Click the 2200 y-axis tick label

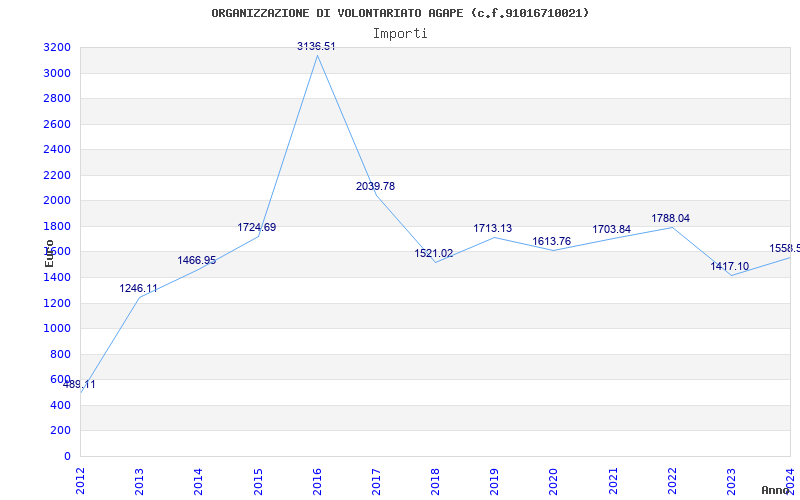tap(57, 175)
